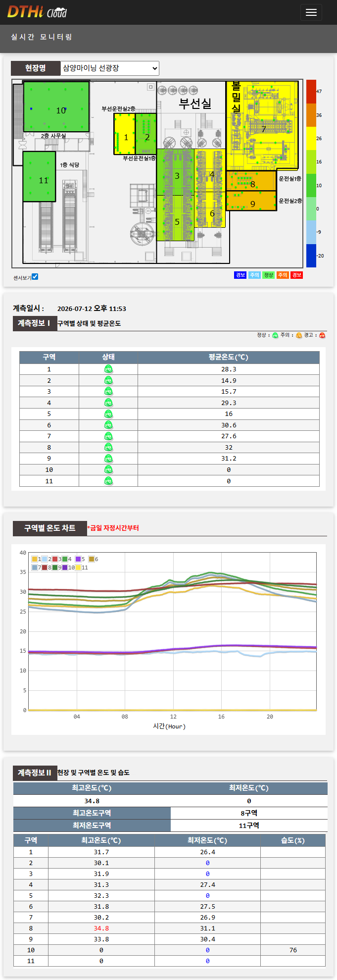Click the red 경보 badge under floor plan
Screen dimensions: 337x980
point(296,275)
